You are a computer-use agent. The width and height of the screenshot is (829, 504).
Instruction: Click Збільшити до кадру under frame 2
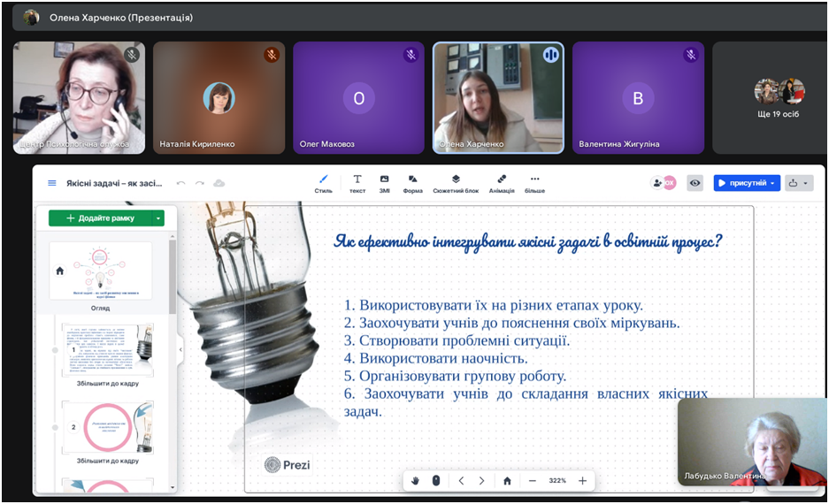[x=108, y=461]
